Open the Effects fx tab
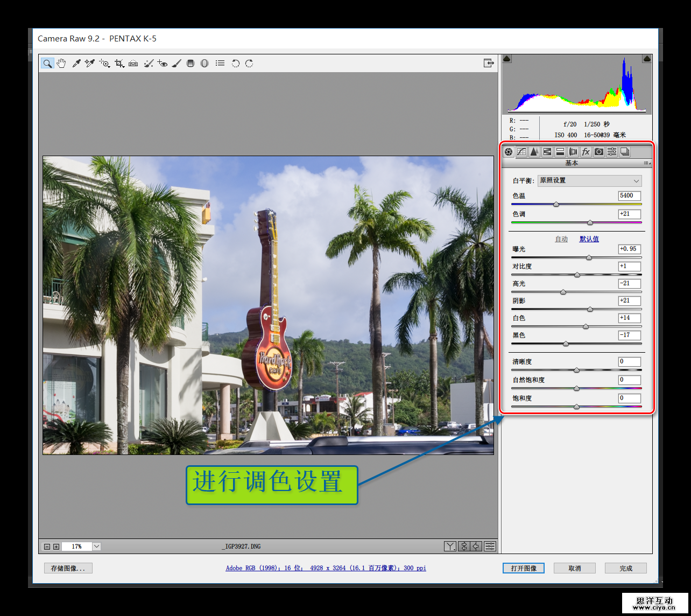 point(586,152)
